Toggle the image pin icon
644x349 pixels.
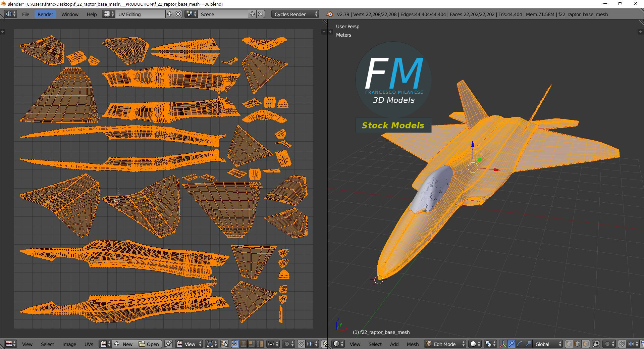click(x=168, y=344)
